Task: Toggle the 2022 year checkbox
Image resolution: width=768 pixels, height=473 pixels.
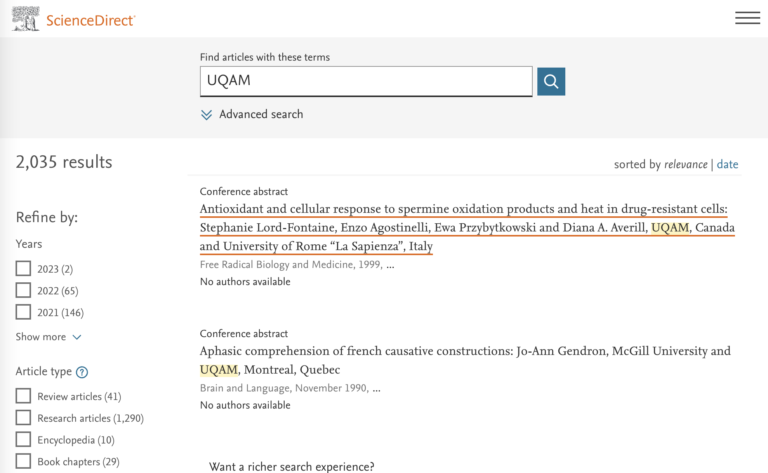Action: tap(23, 291)
